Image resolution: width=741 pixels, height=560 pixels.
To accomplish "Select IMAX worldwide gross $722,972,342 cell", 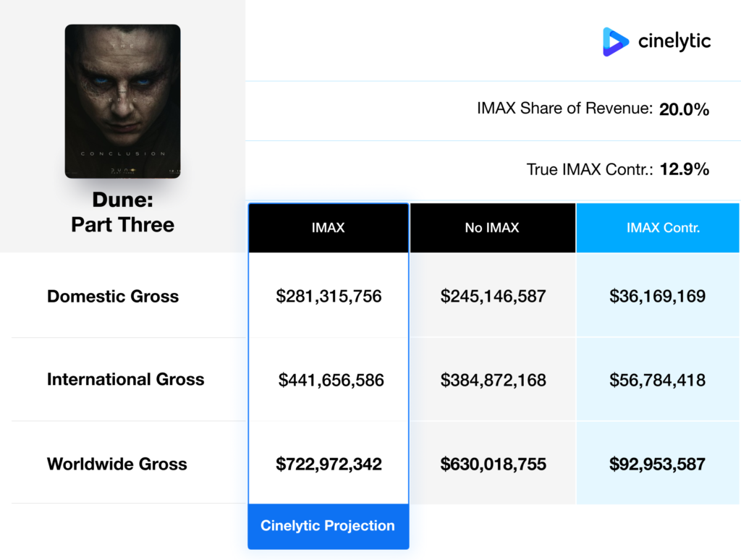I will click(329, 464).
